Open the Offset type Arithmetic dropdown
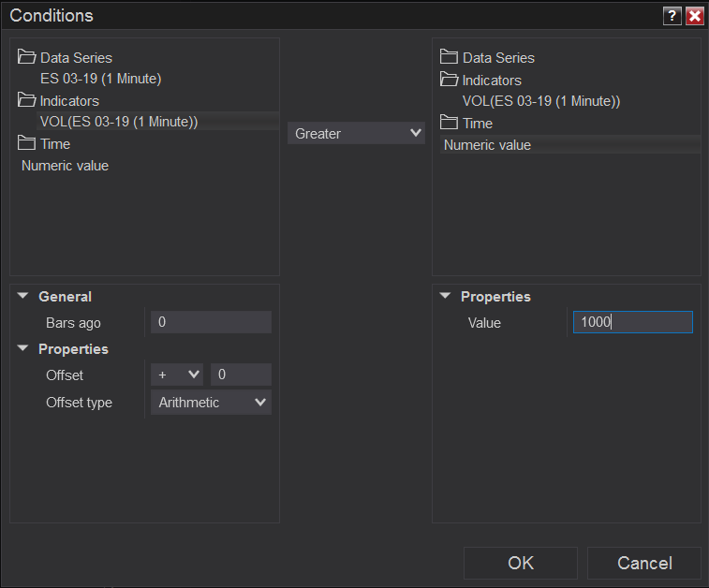 coord(211,403)
